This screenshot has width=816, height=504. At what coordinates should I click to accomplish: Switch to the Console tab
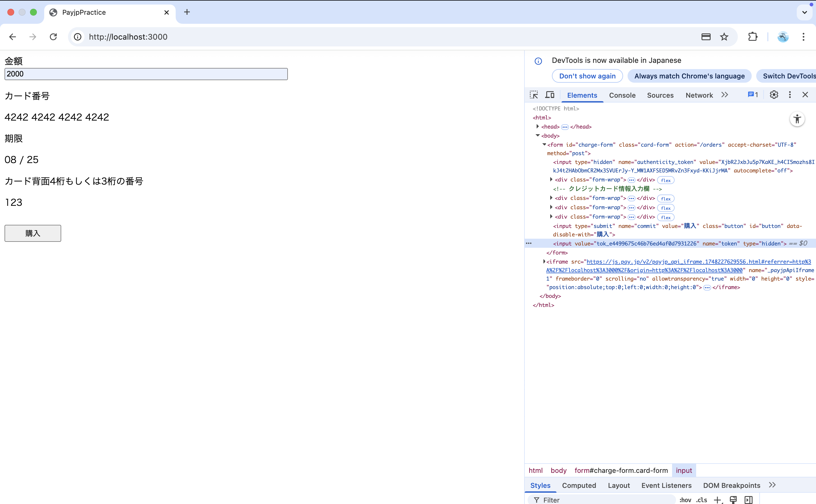(x=622, y=95)
